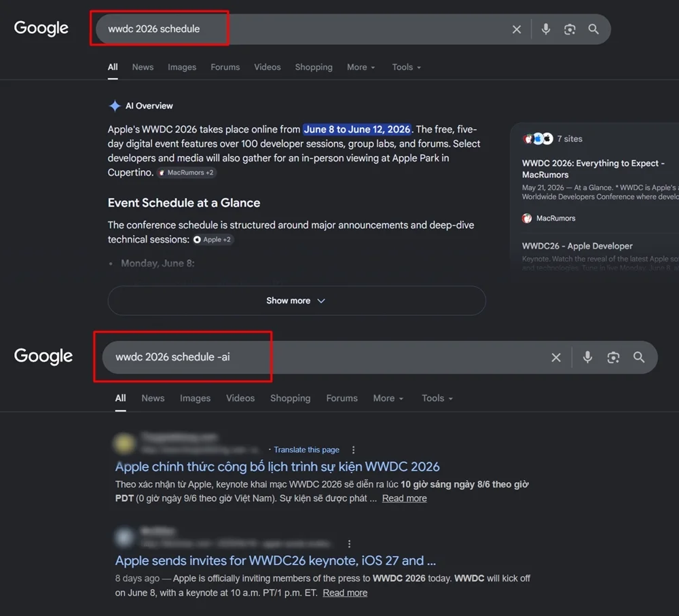Switch to Shopping tab in bottom results
Image resolution: width=679 pixels, height=616 pixels.
point(290,398)
